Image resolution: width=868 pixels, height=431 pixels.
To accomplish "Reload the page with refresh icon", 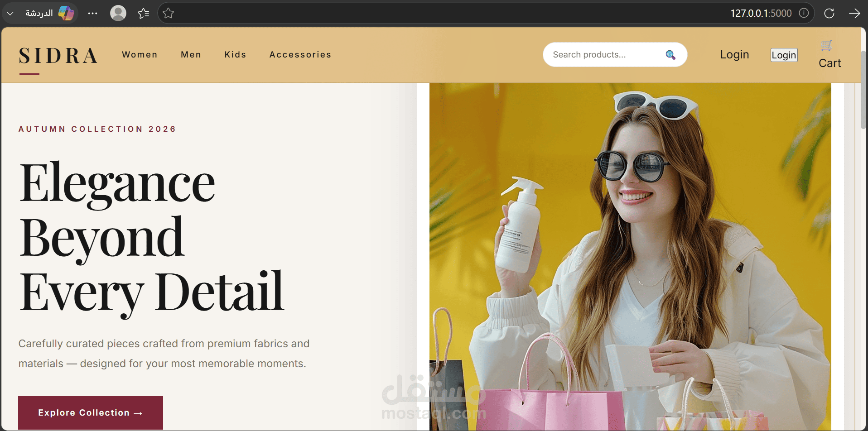I will point(829,13).
